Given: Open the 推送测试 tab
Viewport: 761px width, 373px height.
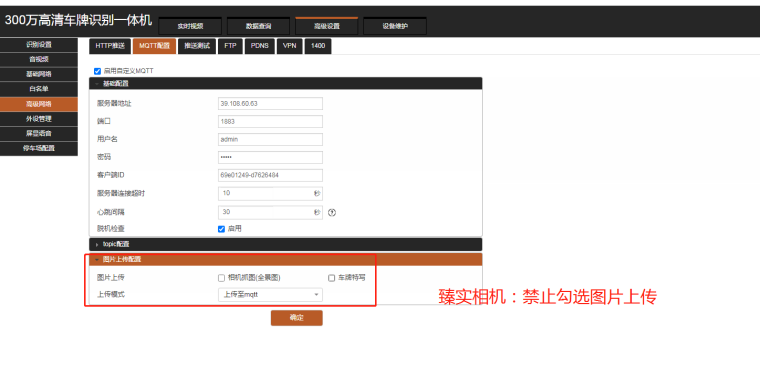Looking at the screenshot, I should (x=197, y=46).
